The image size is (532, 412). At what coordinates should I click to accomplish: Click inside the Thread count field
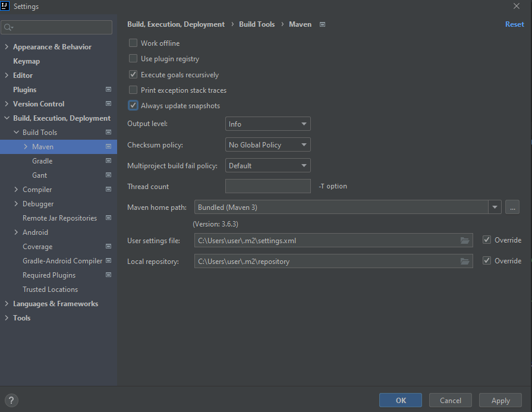(x=267, y=186)
